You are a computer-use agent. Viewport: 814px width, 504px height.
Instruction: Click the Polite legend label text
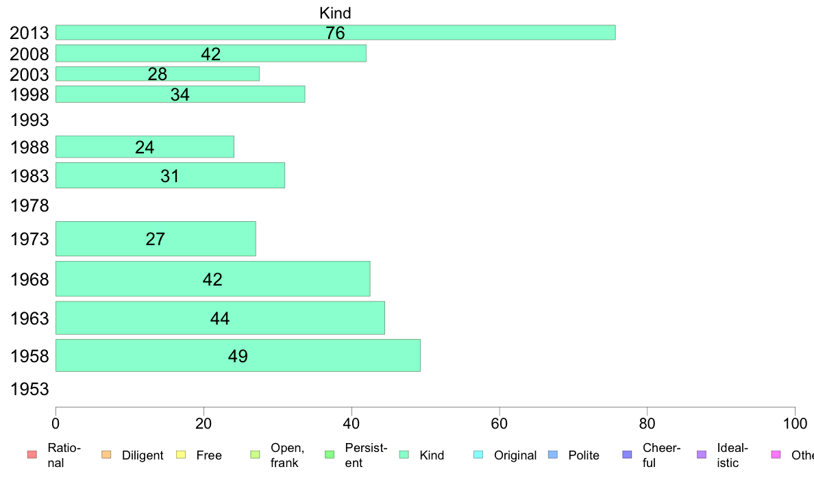[584, 455]
